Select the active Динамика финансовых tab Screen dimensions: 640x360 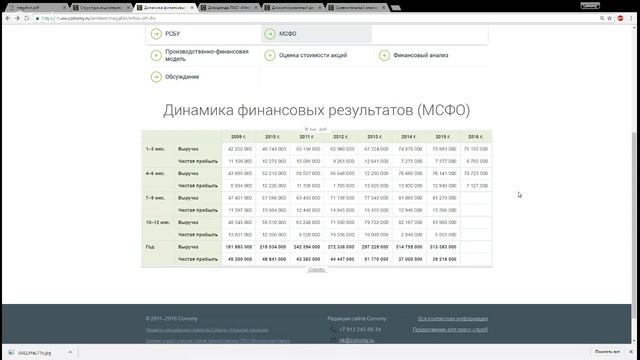pos(165,7)
